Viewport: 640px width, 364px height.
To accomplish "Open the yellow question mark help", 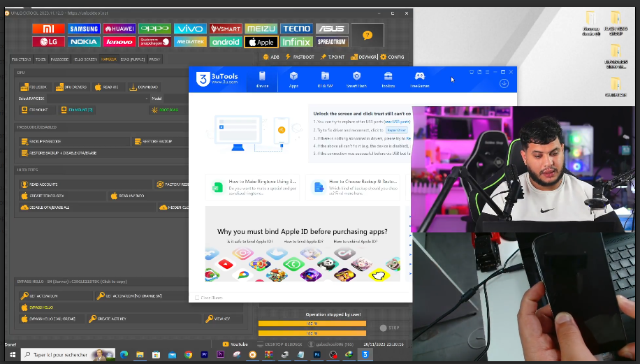I will pyautogui.click(x=368, y=35).
